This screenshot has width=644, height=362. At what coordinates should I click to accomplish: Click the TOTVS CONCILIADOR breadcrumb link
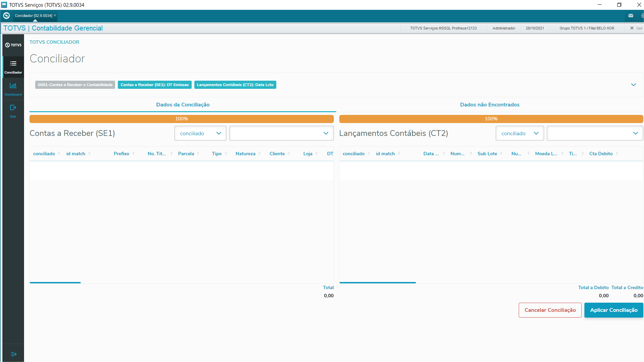click(54, 42)
